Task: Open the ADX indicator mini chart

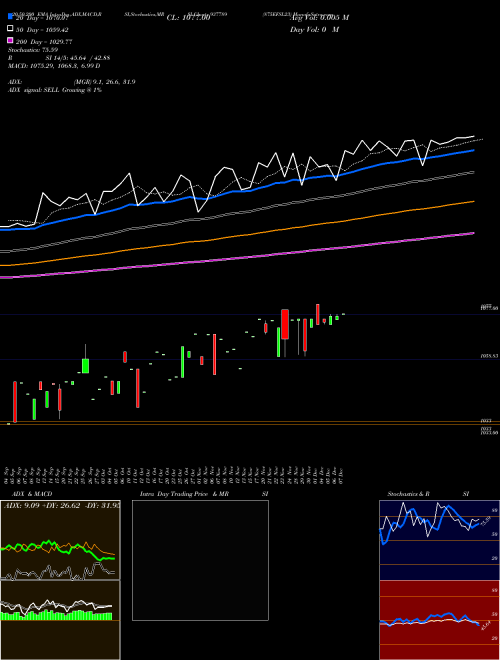Action: [60, 540]
